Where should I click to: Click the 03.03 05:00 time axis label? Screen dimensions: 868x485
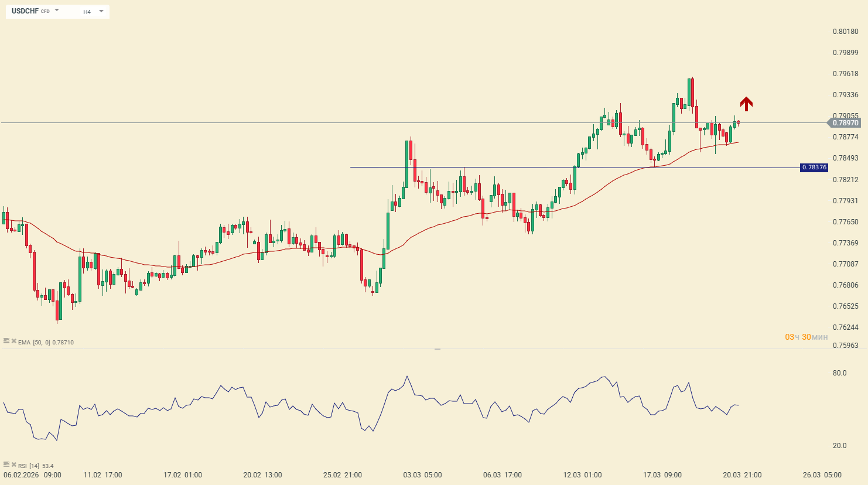[x=423, y=475]
